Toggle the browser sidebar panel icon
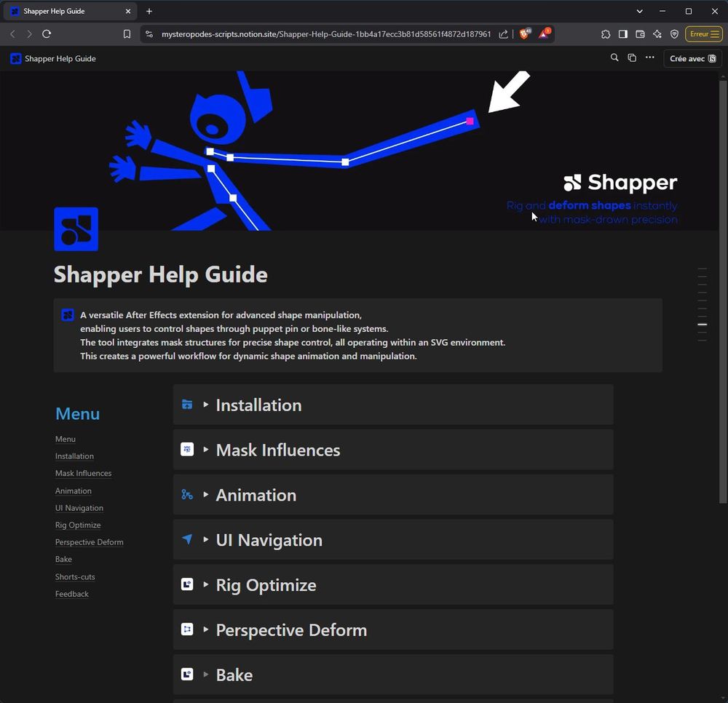 coord(623,34)
